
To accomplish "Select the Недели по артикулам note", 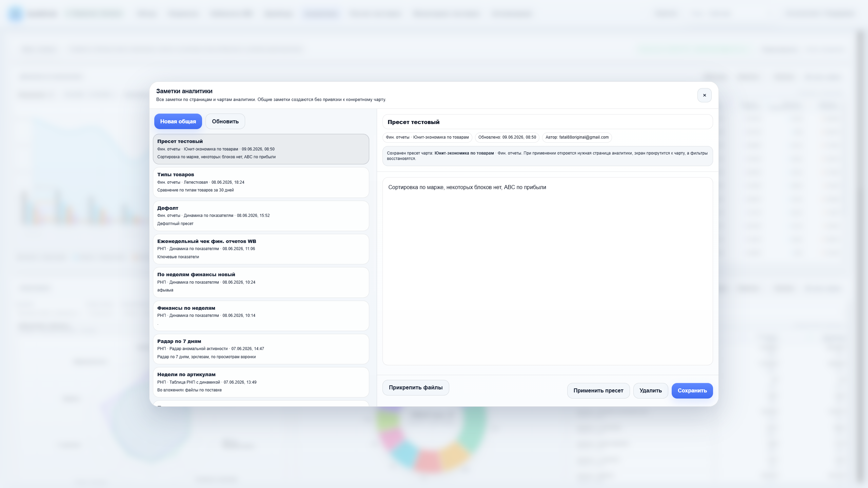I will click(261, 382).
